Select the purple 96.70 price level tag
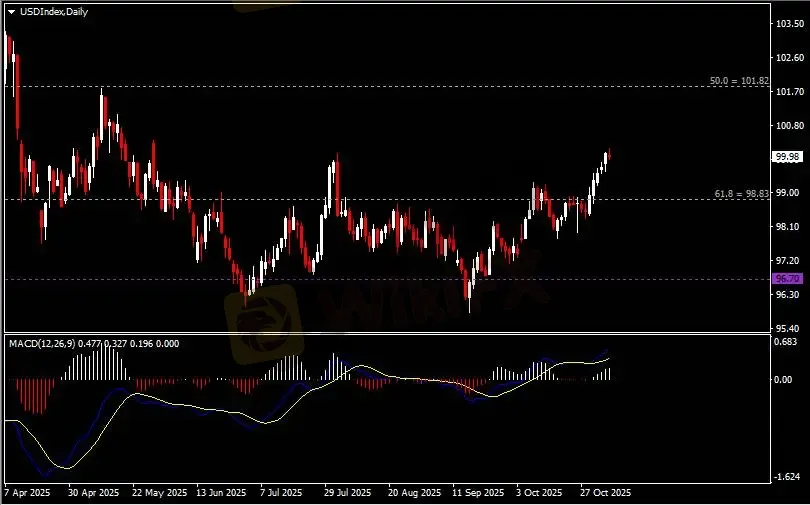 pos(786,278)
